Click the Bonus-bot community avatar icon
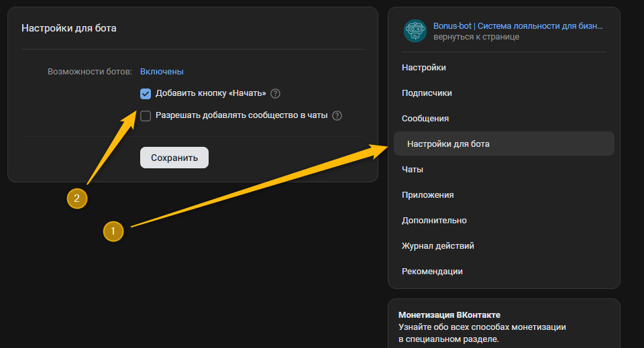The height and width of the screenshot is (348, 644). (x=415, y=31)
